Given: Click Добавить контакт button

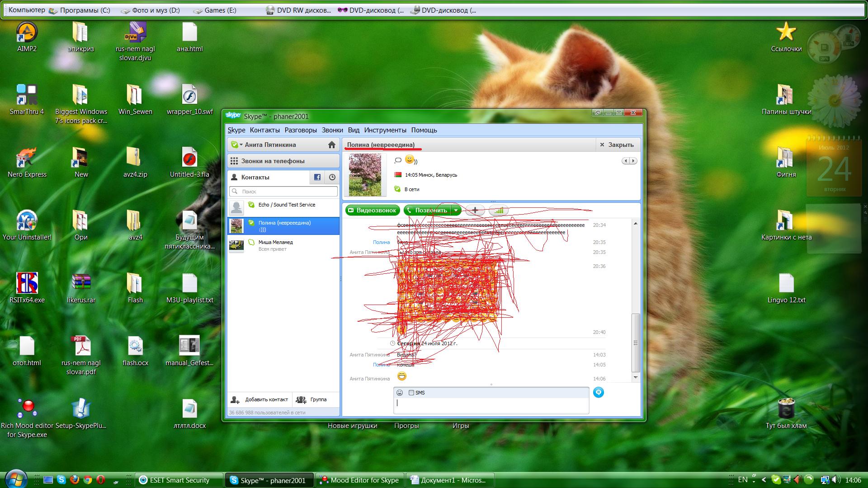Looking at the screenshot, I should tap(260, 399).
